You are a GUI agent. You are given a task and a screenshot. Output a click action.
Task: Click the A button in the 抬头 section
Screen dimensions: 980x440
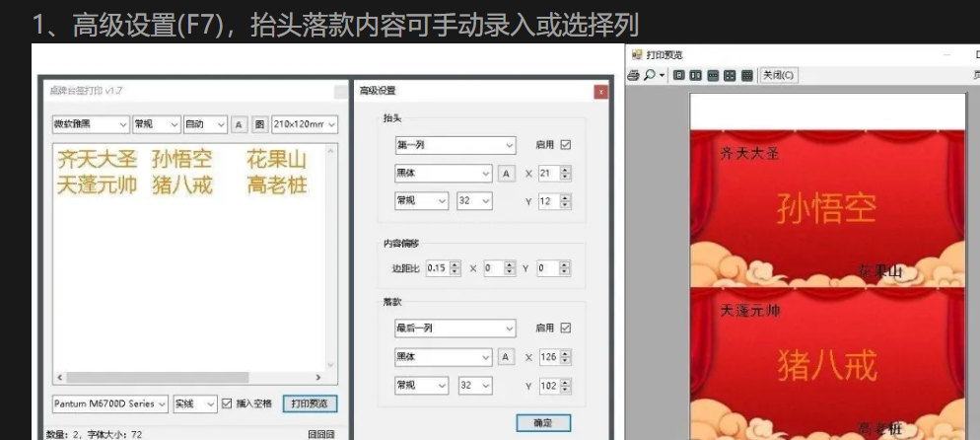click(x=506, y=173)
